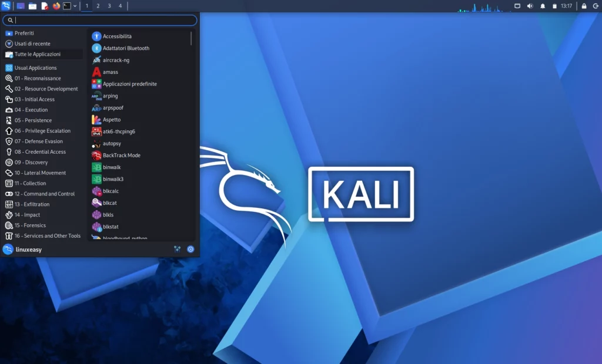The image size is (602, 364).
Task: Launch Accessibilità from the app list
Action: pos(140,36)
